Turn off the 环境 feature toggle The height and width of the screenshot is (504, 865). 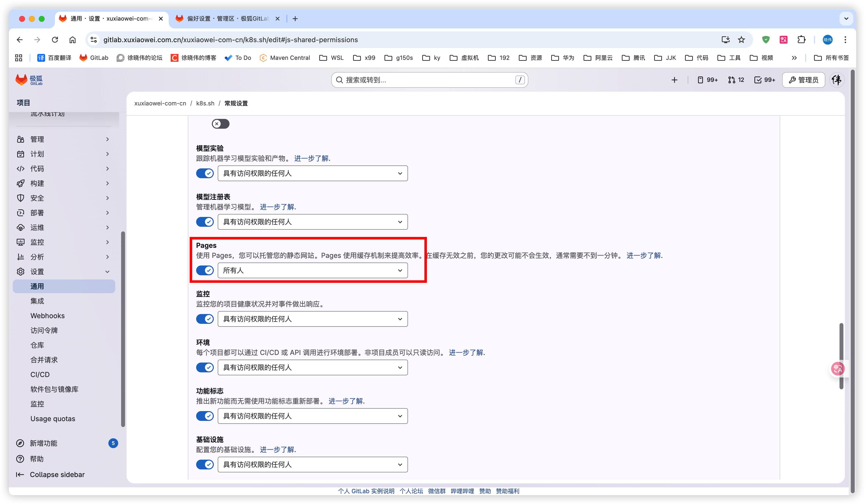coord(205,367)
